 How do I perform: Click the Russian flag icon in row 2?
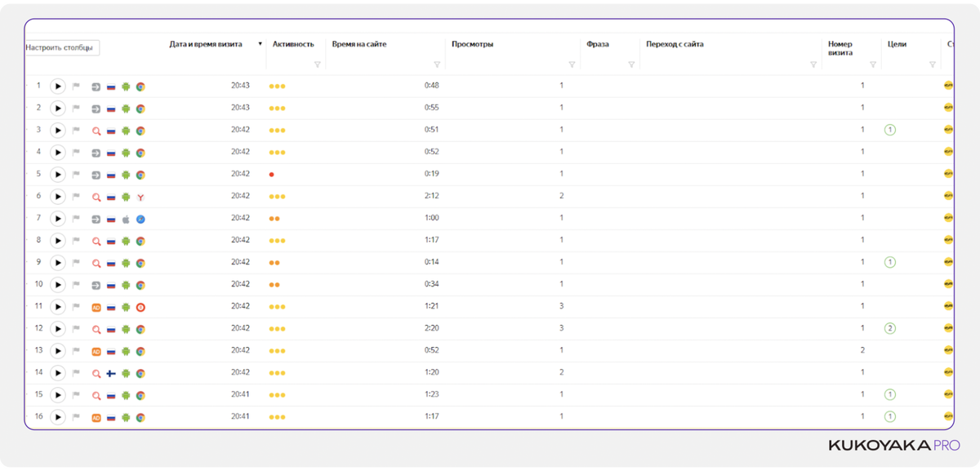point(111,108)
